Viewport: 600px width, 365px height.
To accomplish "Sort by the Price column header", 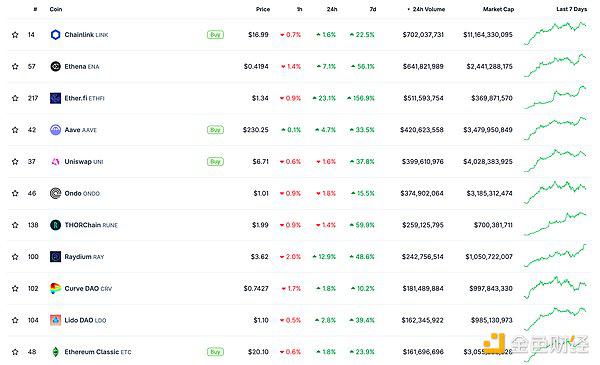I will tap(263, 9).
